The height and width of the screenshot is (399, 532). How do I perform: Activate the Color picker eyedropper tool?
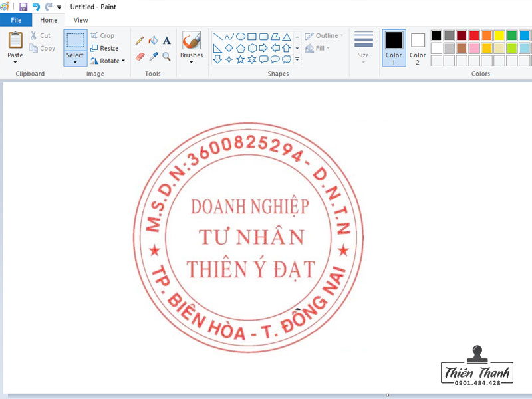(152, 55)
